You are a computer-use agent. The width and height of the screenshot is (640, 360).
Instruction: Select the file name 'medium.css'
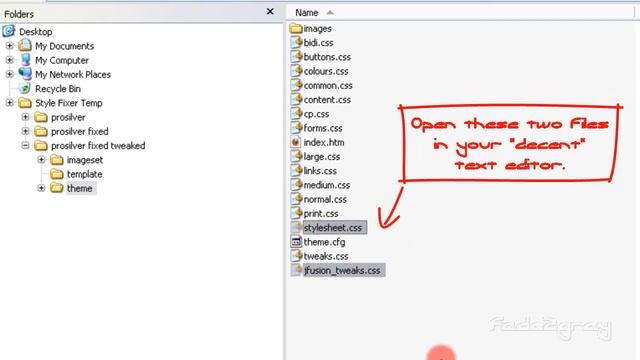tap(327, 185)
